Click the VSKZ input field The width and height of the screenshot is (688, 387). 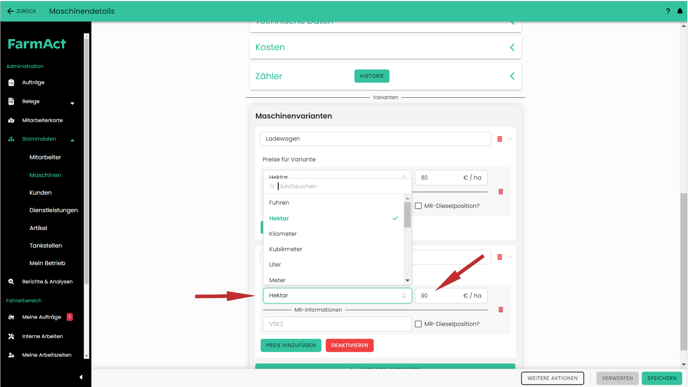point(337,324)
